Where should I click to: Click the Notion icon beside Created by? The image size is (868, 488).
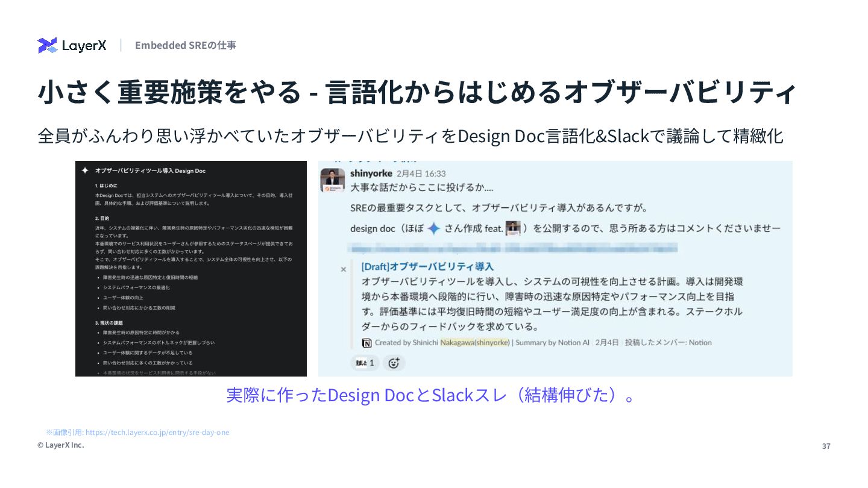(x=366, y=343)
